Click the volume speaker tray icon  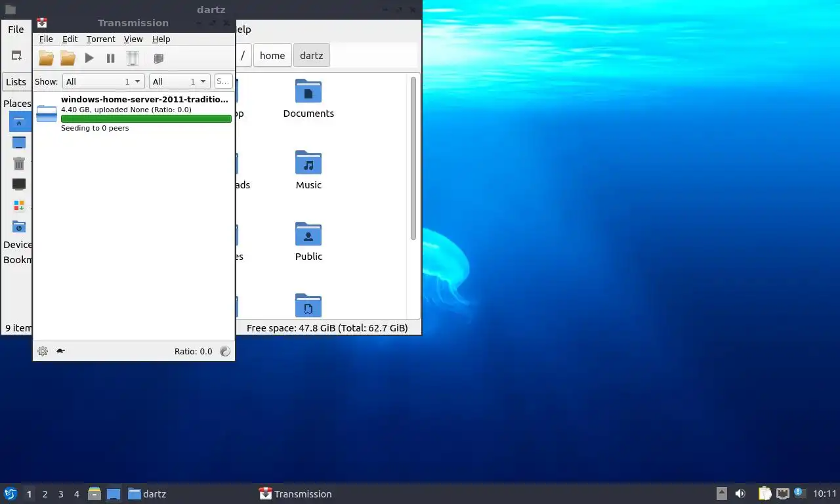[740, 493]
